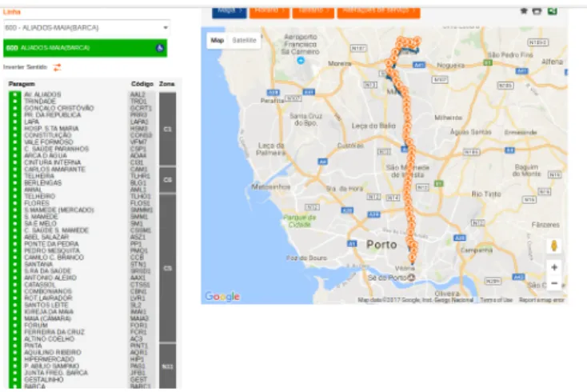This screenshot has width=587, height=392.
Task: Select the AV. ALIADOS stop
Action: click(42, 94)
